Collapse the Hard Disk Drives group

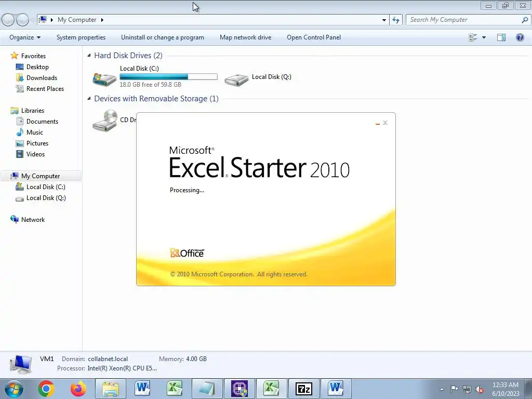(x=89, y=55)
